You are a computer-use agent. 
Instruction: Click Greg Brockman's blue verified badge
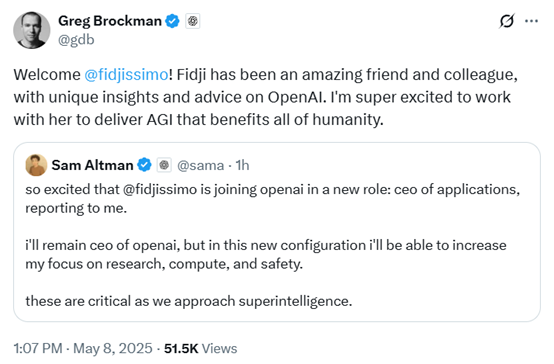point(172,21)
